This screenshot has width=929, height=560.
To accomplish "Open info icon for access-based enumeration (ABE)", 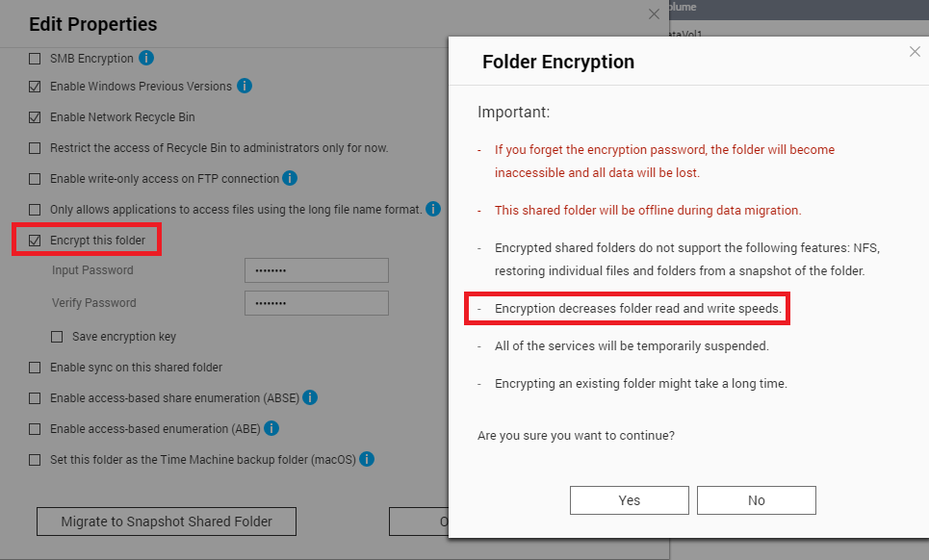I will [271, 428].
